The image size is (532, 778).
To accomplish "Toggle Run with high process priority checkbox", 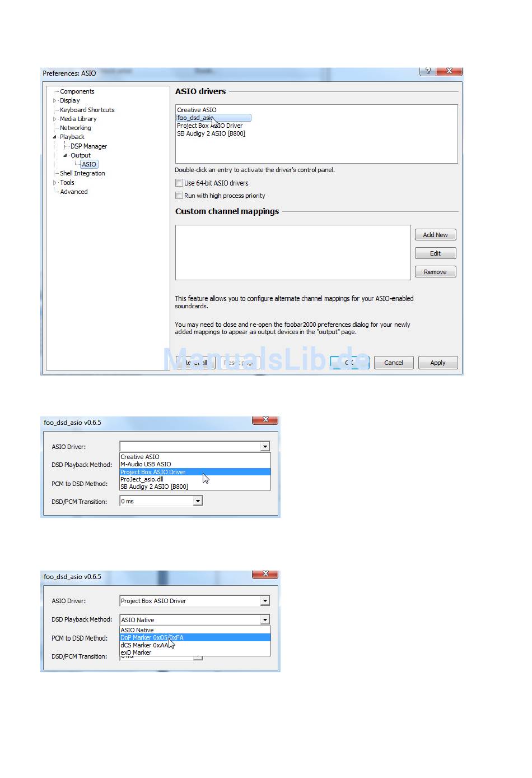I will tap(179, 196).
